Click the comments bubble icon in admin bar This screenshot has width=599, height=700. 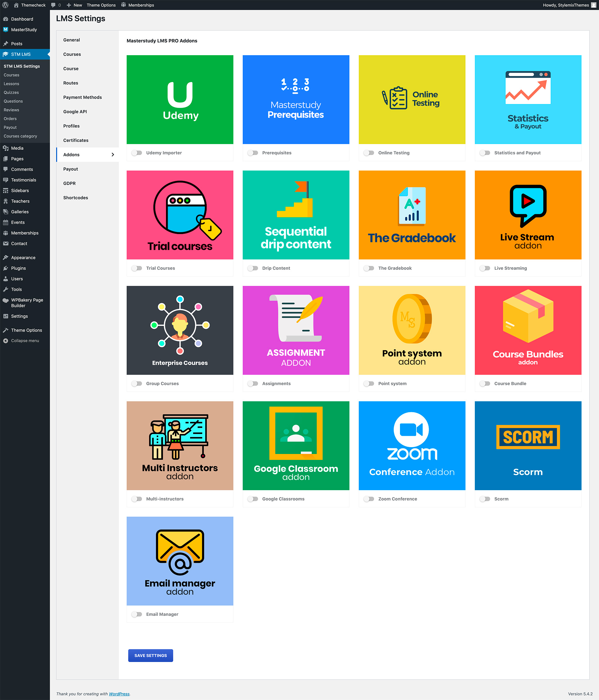[53, 5]
